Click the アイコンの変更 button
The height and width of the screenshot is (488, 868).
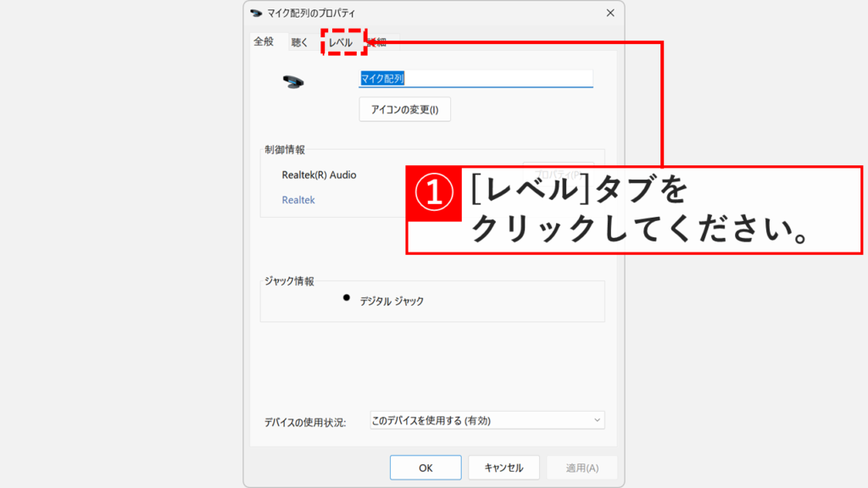click(x=404, y=109)
